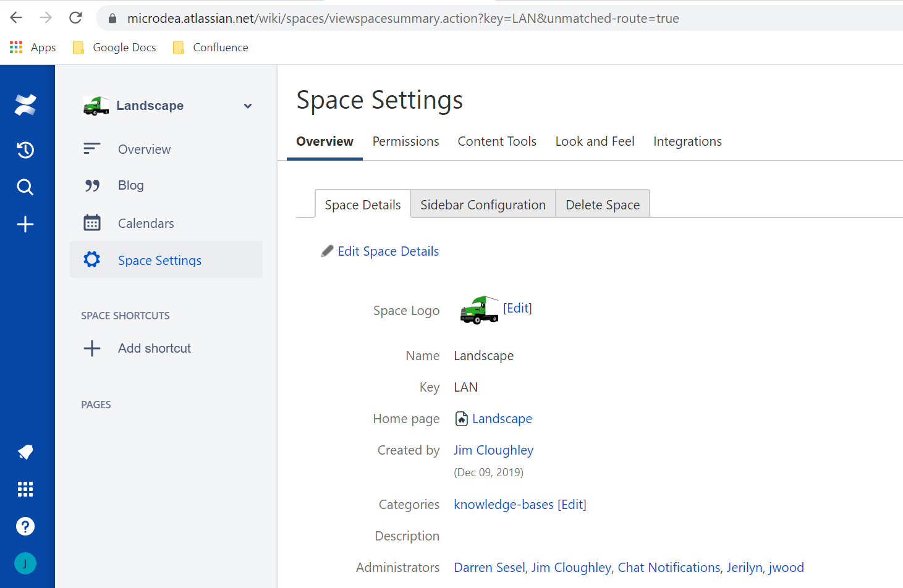Expand the Landscape space dropdown chevron
Image resolution: width=903 pixels, height=588 pixels.
point(248,106)
